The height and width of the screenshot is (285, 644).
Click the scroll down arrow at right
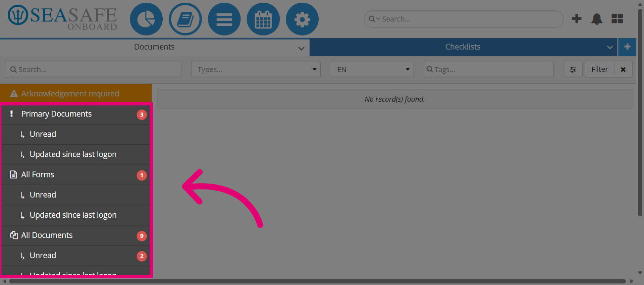[640, 273]
